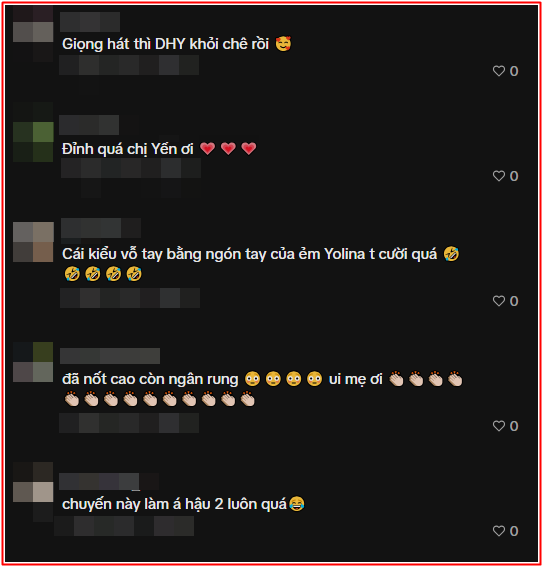Open blurred username above "Giọng hát thì DHY"
This screenshot has width=543, height=567.
pos(90,22)
